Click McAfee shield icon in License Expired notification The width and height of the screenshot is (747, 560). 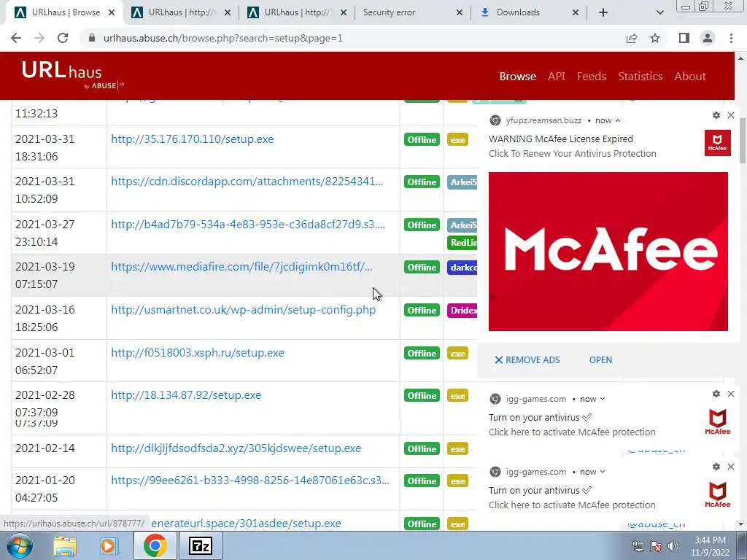coord(718,143)
